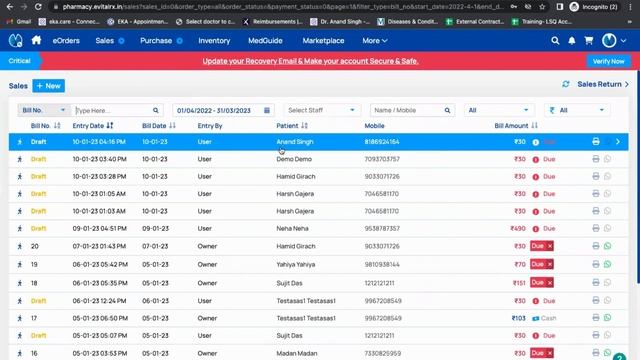Print bill number 20 for Hamid Girach
Image resolution: width=640 pixels, height=360 pixels.
(596, 246)
